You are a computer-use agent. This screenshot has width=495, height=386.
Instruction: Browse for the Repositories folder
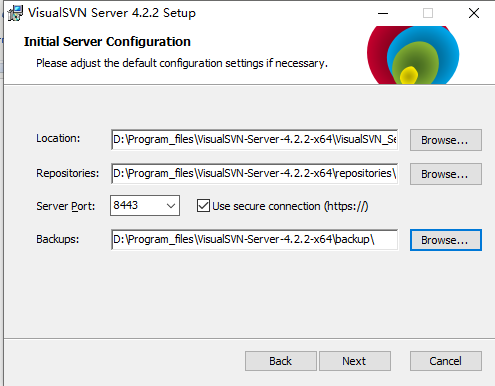446,174
